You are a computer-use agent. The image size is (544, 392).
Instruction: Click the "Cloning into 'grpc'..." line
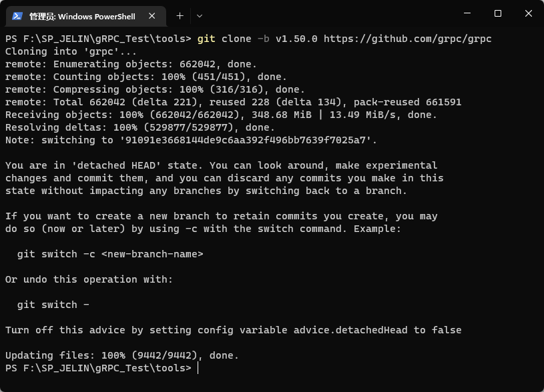[71, 51]
